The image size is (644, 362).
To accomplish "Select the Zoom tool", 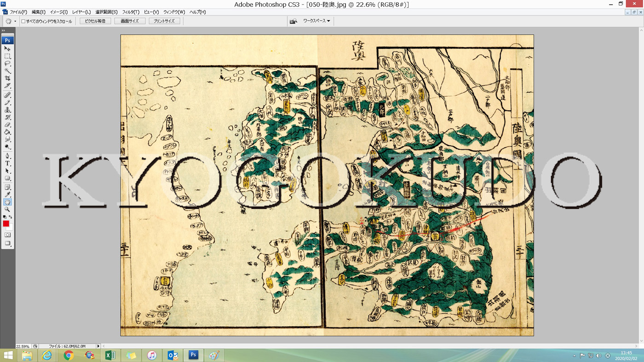I will coord(7,209).
